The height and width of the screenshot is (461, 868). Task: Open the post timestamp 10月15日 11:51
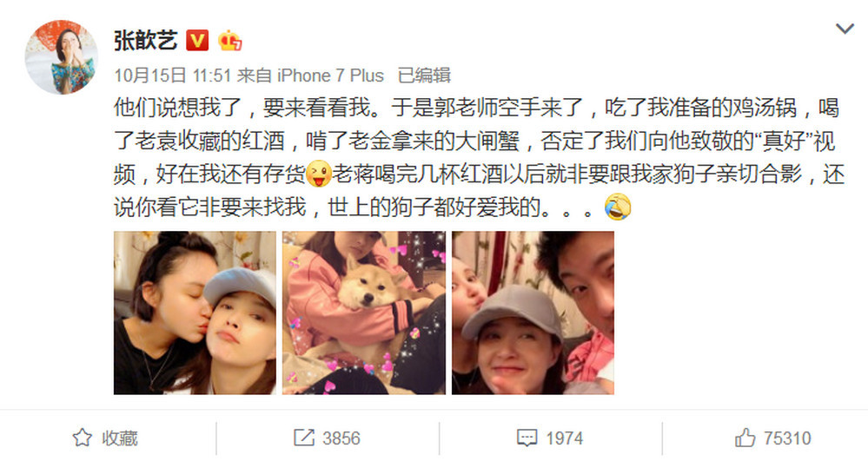pyautogui.click(x=172, y=76)
